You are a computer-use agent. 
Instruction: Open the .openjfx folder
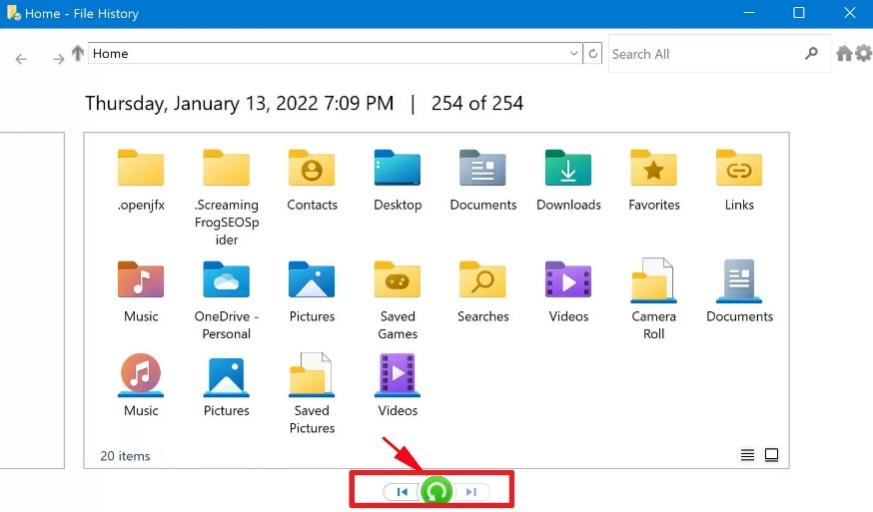(141, 181)
